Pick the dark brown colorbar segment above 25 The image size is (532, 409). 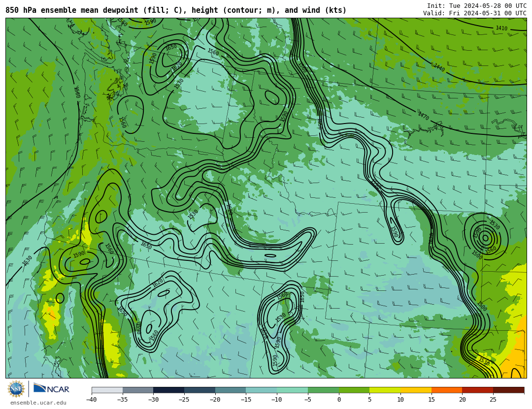pos(508,390)
